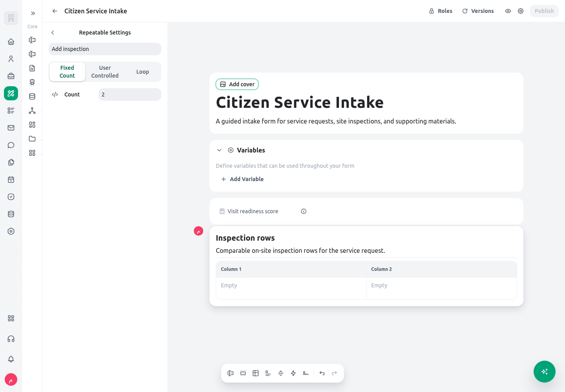Image resolution: width=565 pixels, height=392 pixels.
Task: Click the form description text
Action: point(336,121)
